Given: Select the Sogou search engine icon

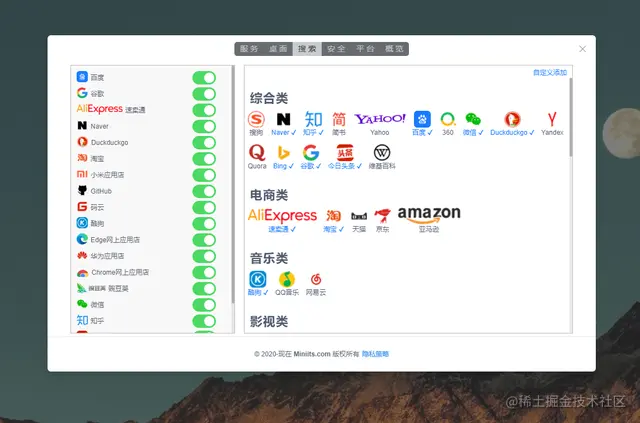Looking at the screenshot, I should pyautogui.click(x=256, y=120).
